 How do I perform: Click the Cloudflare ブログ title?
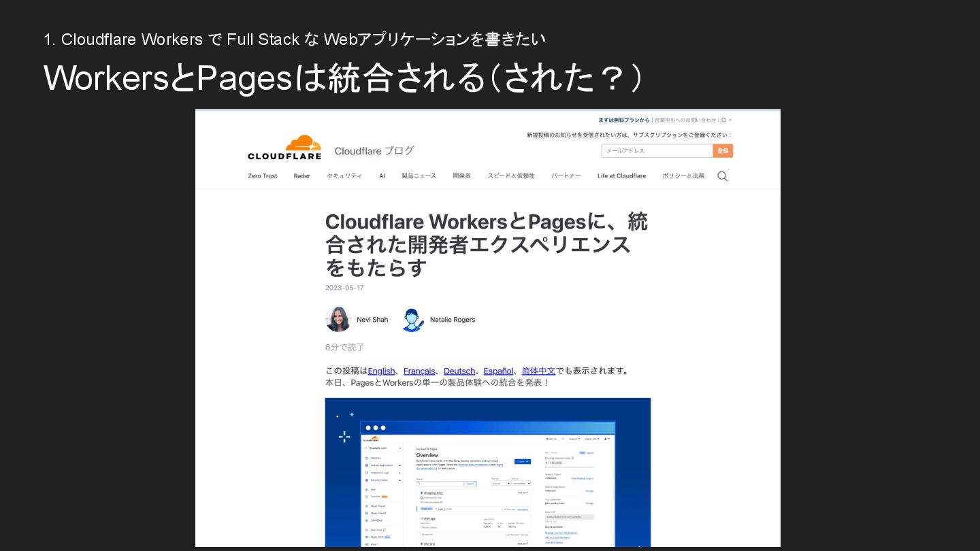[x=374, y=151]
